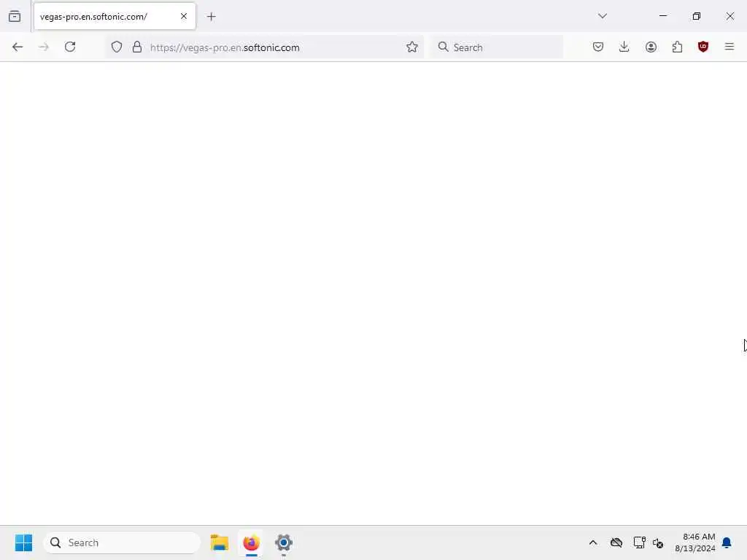
Task: Close the Firefox window
Action: coord(729,16)
